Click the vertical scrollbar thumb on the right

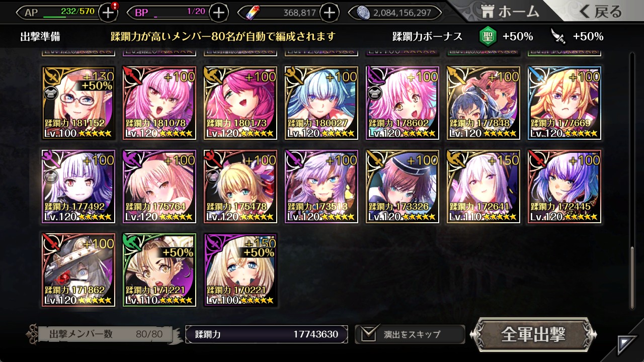pos(632,278)
